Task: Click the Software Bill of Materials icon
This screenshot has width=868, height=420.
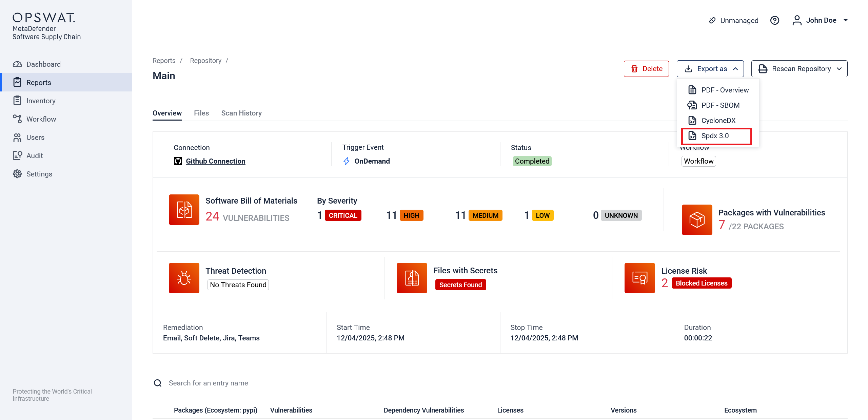Action: click(x=184, y=210)
